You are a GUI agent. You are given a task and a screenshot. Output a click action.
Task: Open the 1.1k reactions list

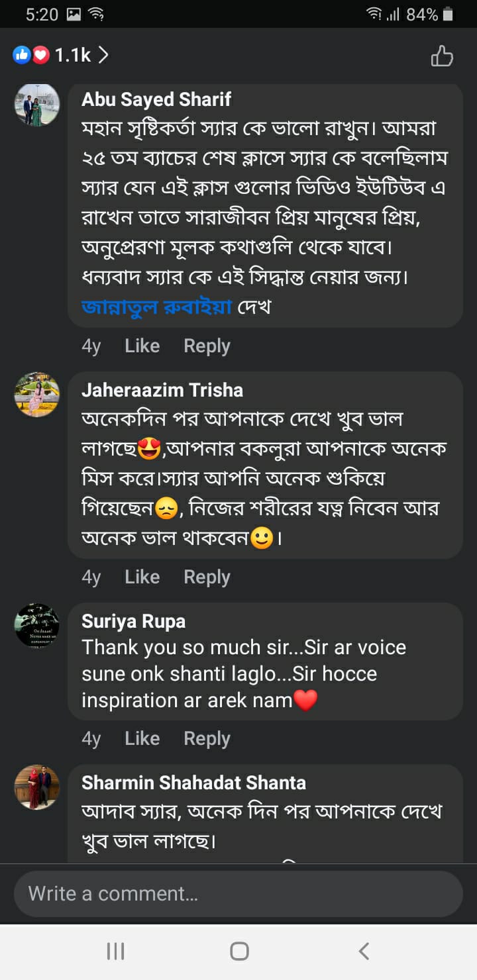pos(73,55)
